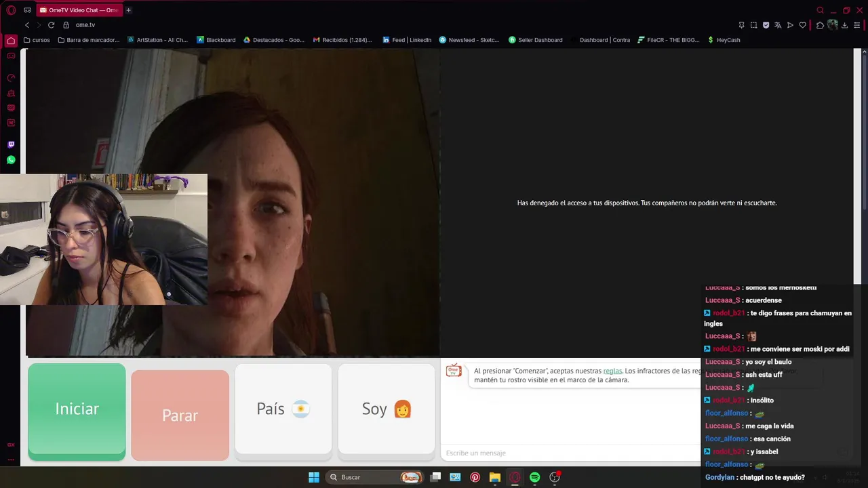Open the ad blocker shield icon

(x=766, y=25)
